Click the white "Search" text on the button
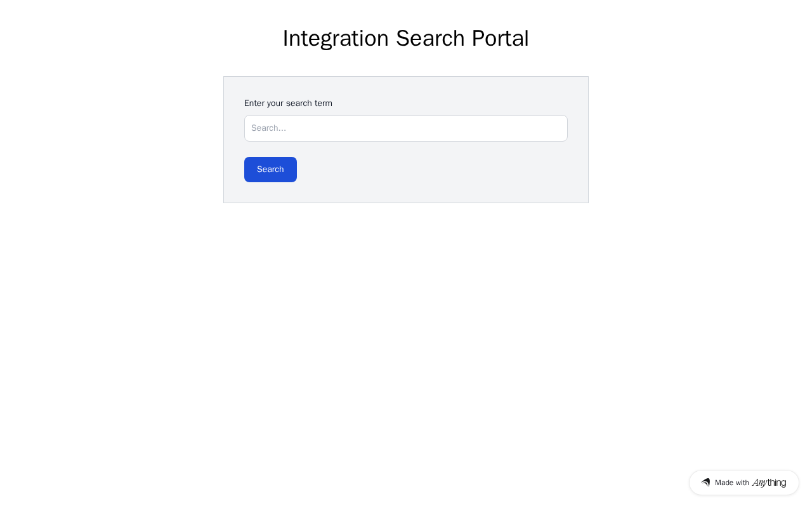 coord(270,170)
